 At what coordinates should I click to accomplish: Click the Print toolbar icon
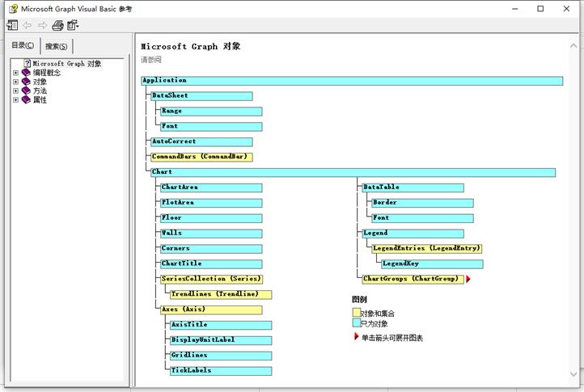coord(57,25)
